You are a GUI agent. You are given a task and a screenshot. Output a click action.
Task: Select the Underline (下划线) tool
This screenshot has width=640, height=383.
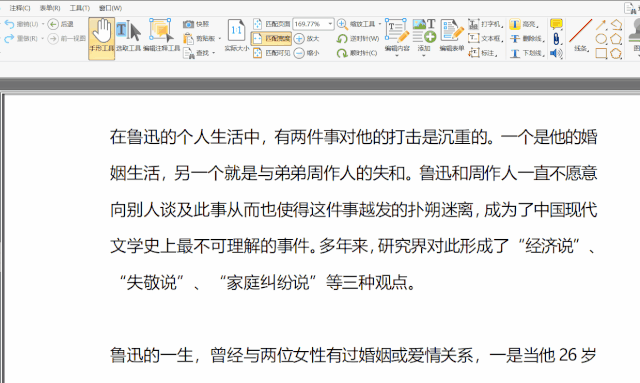(x=527, y=53)
